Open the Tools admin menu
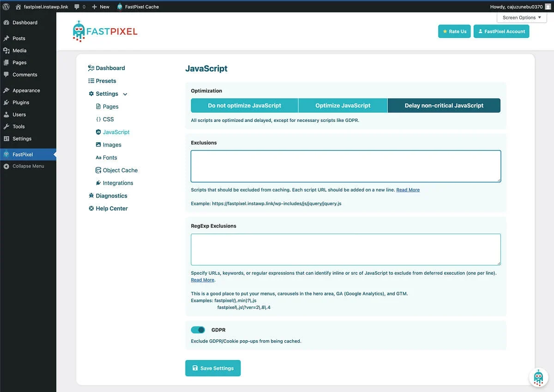The width and height of the screenshot is (554, 392). [x=28, y=127]
